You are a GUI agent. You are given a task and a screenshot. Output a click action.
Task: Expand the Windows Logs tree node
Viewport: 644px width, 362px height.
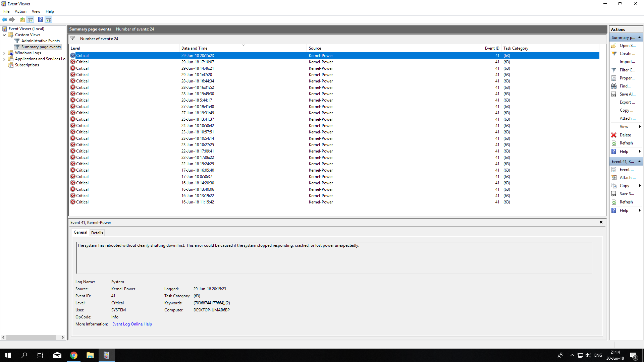click(x=4, y=53)
